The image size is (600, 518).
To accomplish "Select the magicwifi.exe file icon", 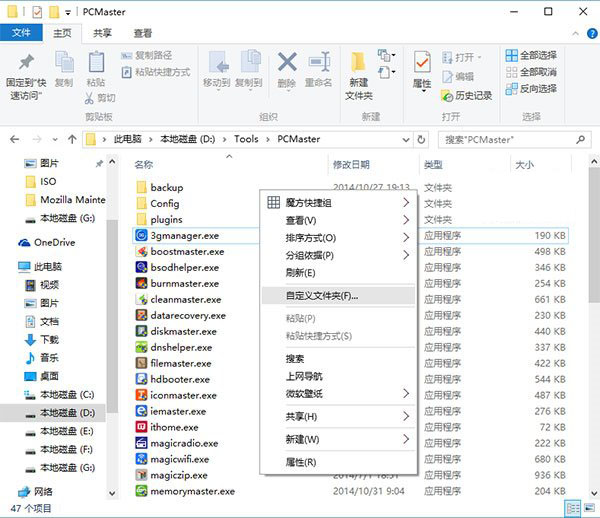I will [x=142, y=459].
